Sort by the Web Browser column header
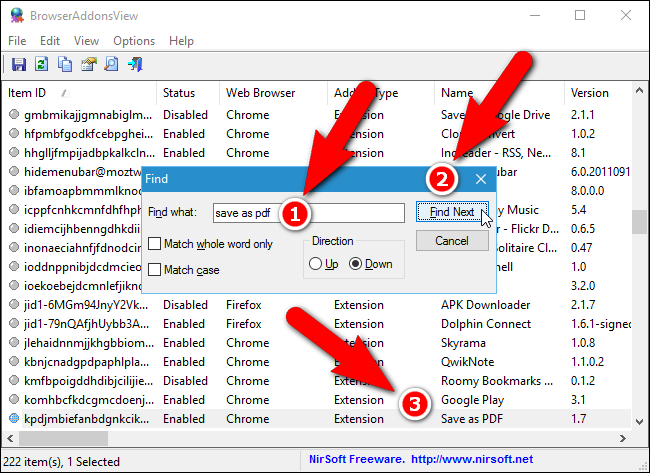The width and height of the screenshot is (650, 473). pyautogui.click(x=273, y=93)
